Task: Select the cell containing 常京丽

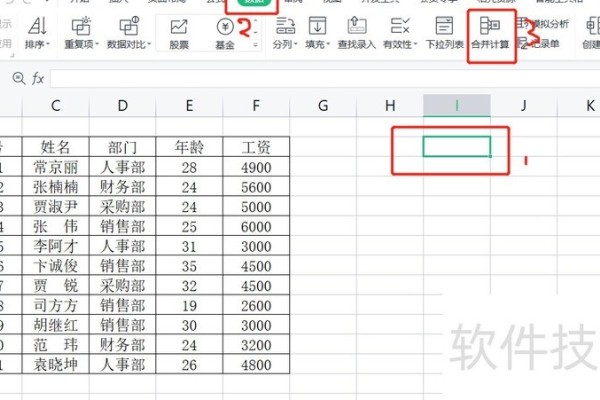Action: pos(55,167)
